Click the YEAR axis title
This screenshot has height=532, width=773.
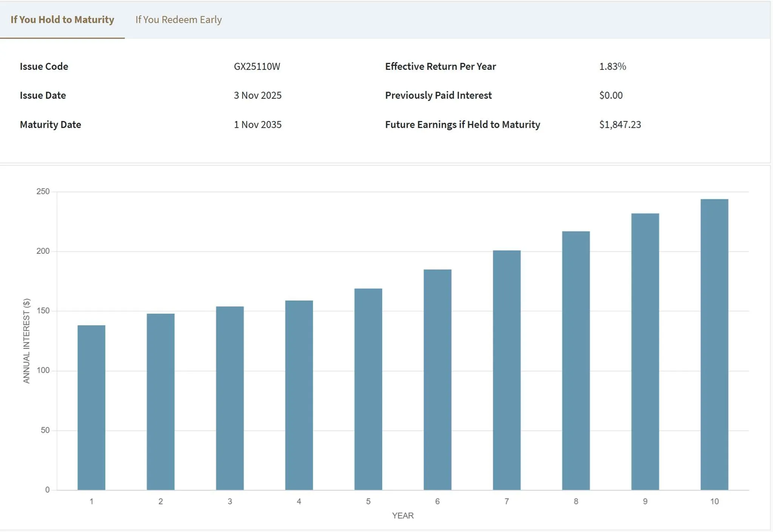point(402,515)
